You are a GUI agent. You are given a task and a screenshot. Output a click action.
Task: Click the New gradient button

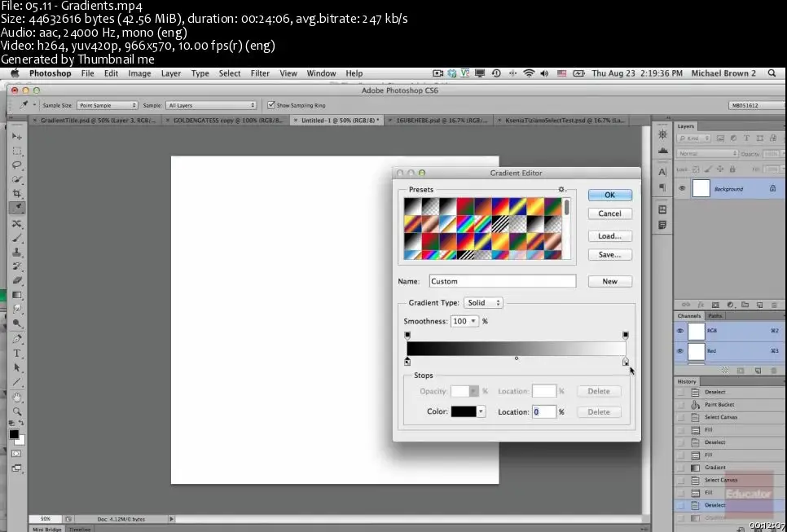click(x=610, y=281)
